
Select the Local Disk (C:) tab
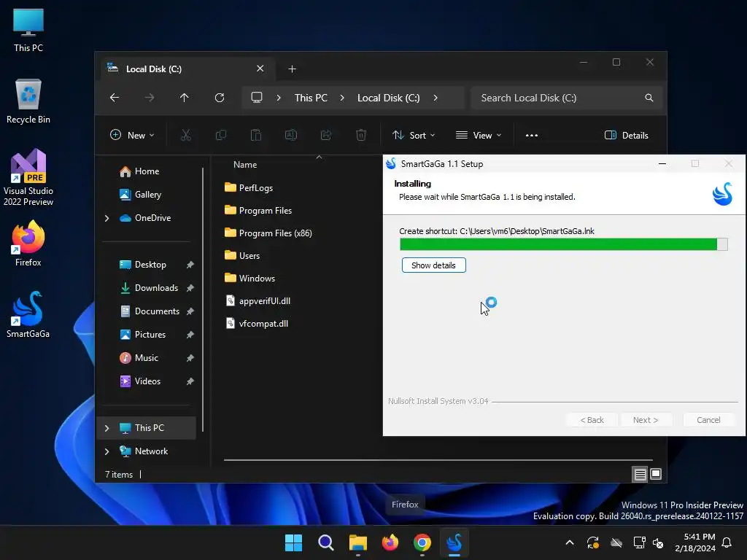187,69
